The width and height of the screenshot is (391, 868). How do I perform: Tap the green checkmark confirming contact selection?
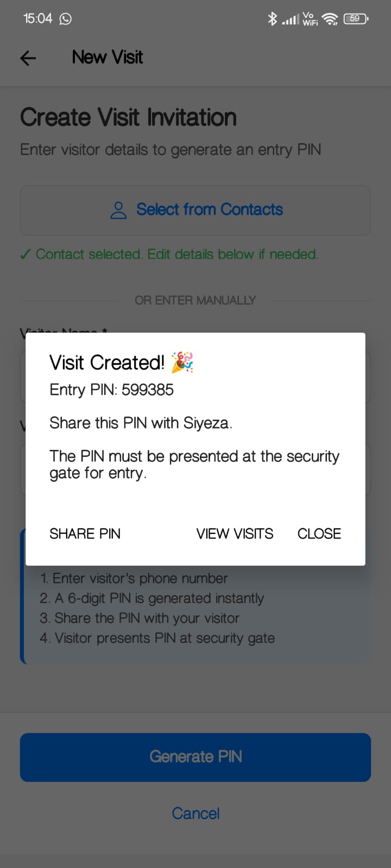pyautogui.click(x=26, y=254)
